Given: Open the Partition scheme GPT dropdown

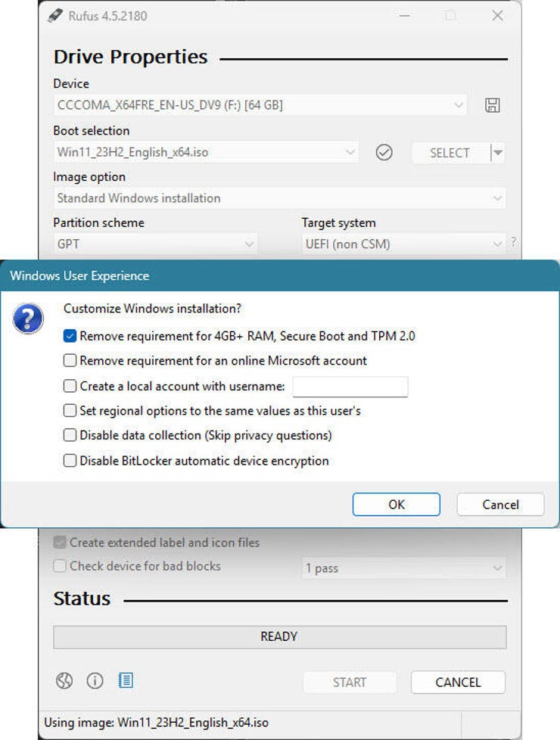Looking at the screenshot, I should coord(155,244).
